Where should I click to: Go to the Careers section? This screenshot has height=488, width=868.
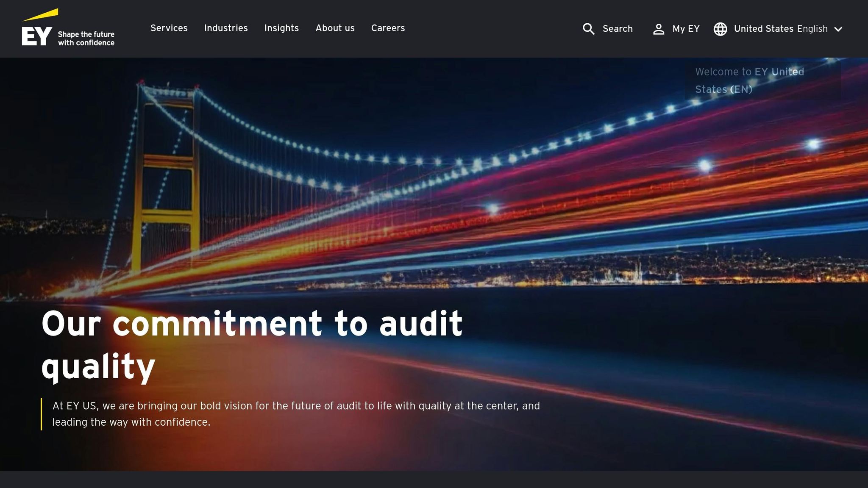click(388, 28)
